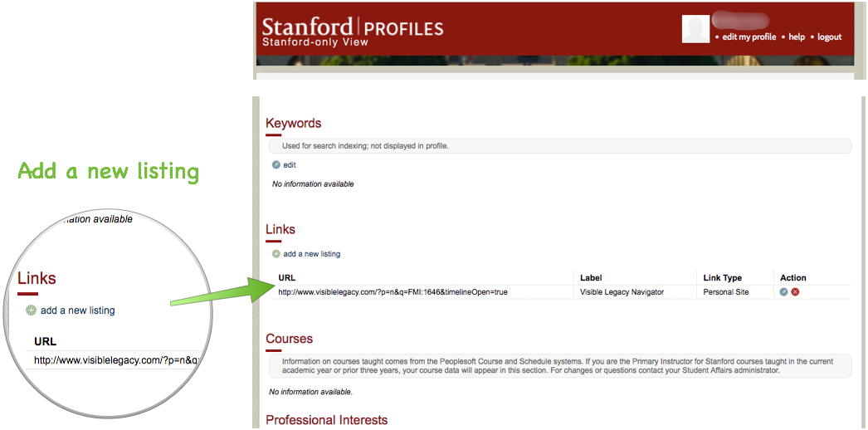
Task: Click the Link Type column header
Action: click(722, 278)
